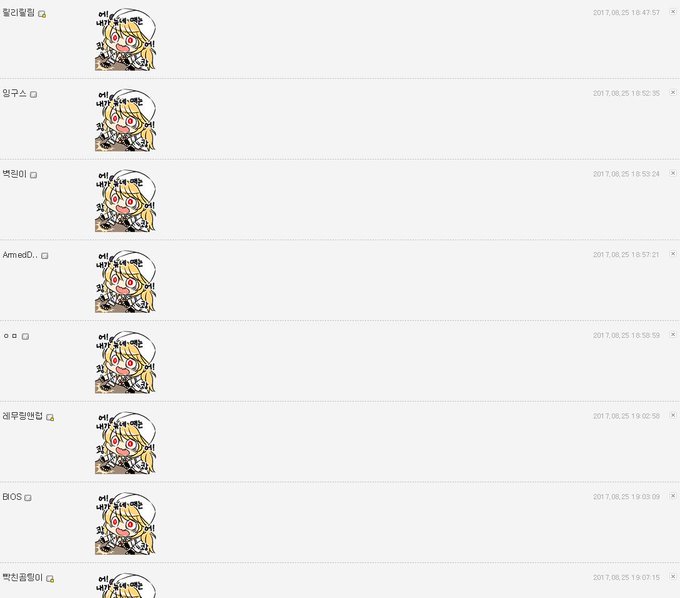Click the gallog icon beside ArmedD..

tap(45, 255)
